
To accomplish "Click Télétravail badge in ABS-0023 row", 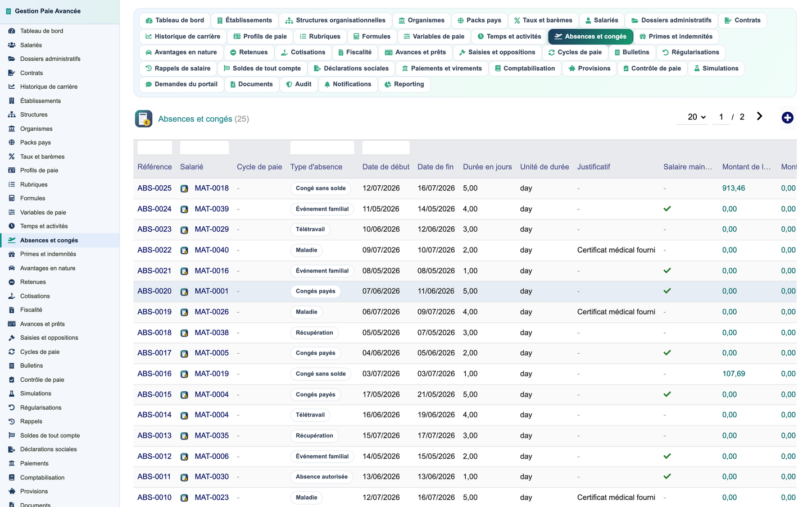I will pos(310,230).
